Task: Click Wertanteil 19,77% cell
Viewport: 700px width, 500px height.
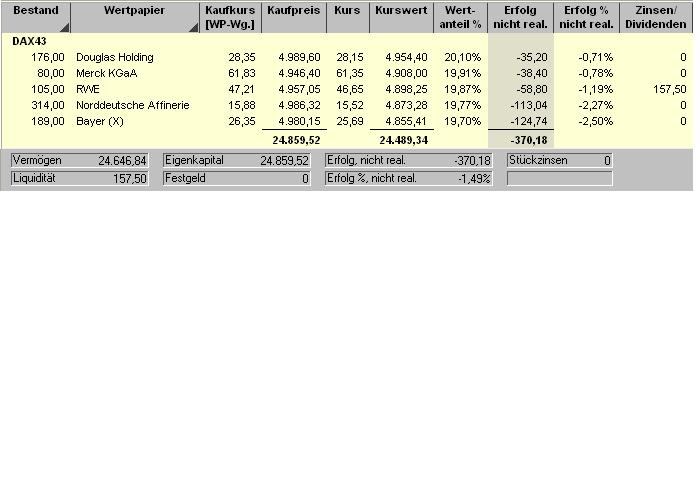Action: (462, 105)
